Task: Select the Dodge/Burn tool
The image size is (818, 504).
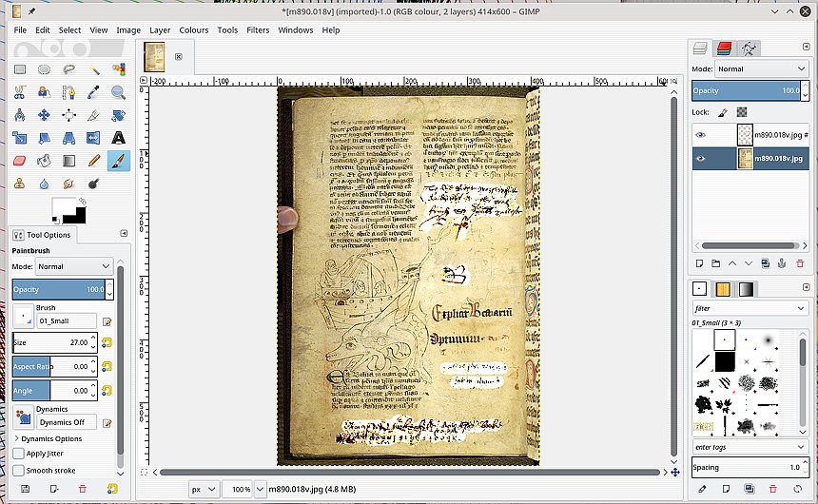Action: click(x=94, y=184)
